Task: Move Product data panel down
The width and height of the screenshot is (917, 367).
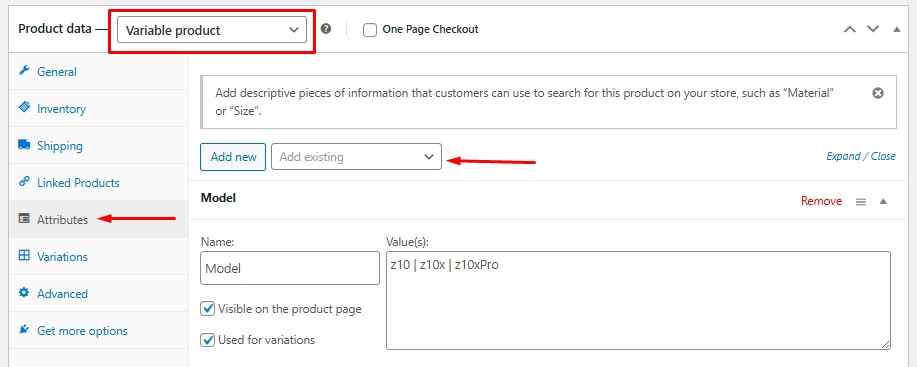Action: (873, 29)
